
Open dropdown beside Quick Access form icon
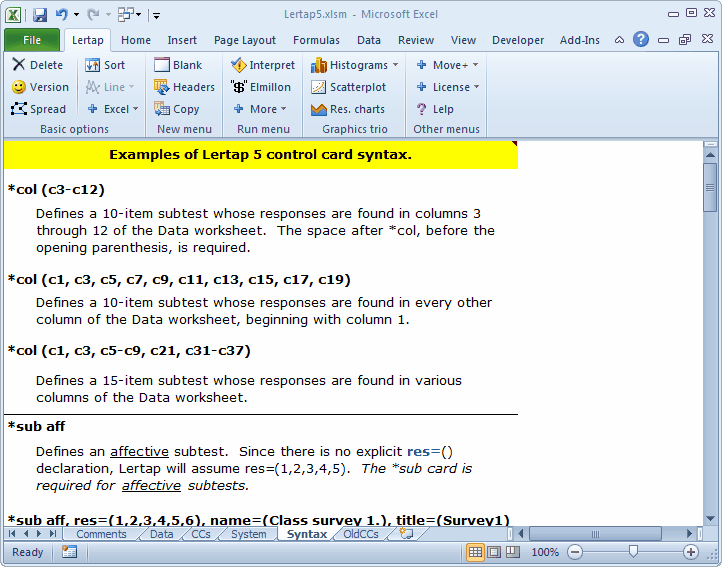pos(138,15)
